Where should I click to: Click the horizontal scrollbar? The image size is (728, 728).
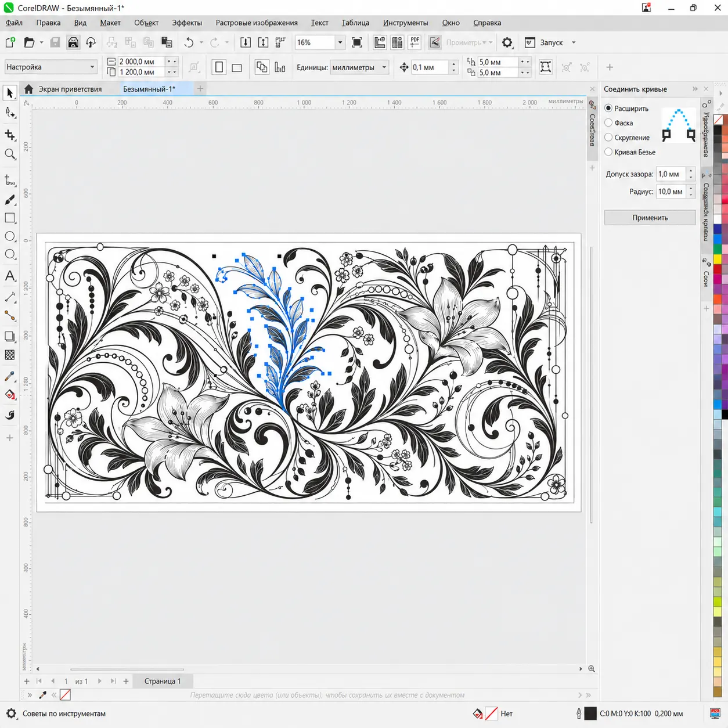127,669
